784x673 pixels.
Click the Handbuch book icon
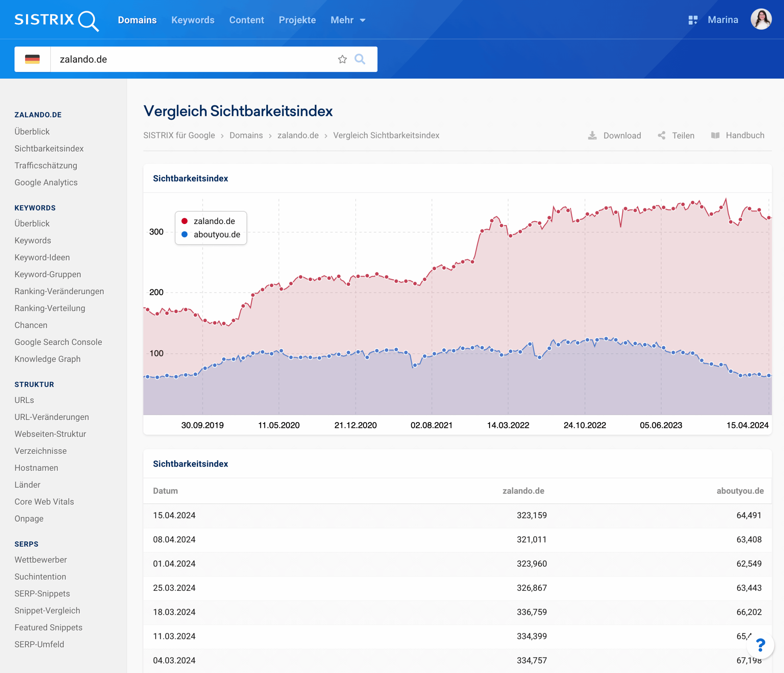(x=715, y=135)
